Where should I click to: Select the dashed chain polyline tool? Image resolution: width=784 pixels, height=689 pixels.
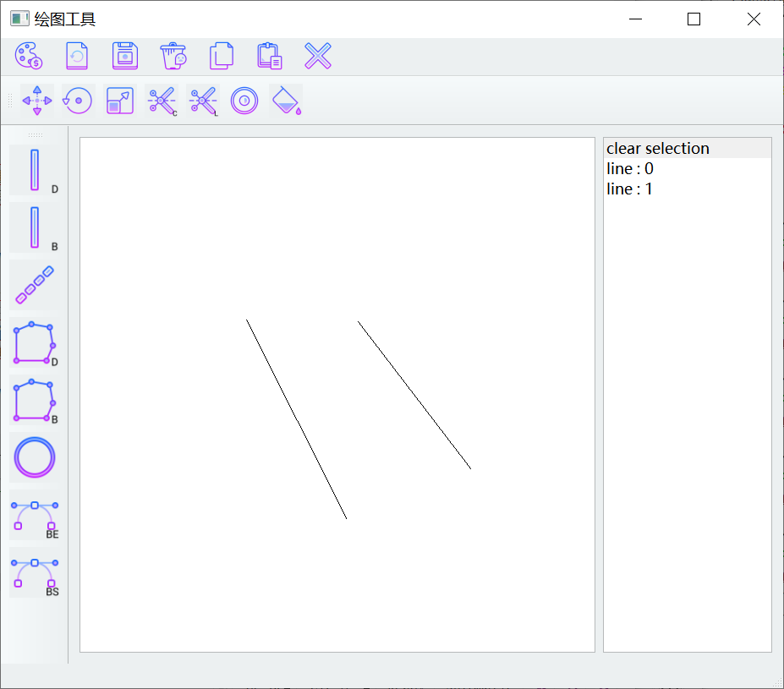(35, 285)
